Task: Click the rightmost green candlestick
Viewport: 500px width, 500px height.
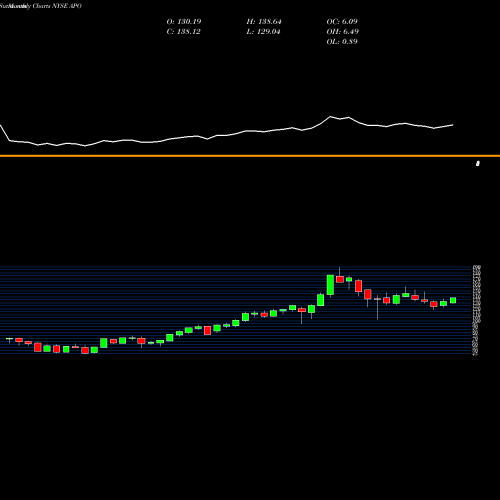Action: pos(453,300)
